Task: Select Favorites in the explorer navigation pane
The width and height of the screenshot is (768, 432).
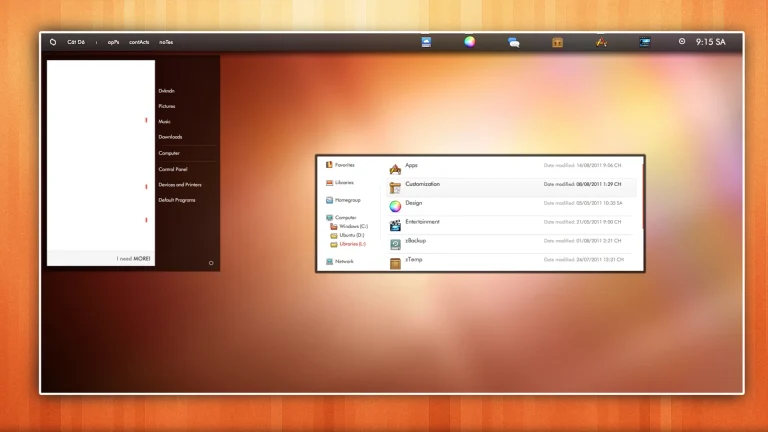Action: pos(345,165)
